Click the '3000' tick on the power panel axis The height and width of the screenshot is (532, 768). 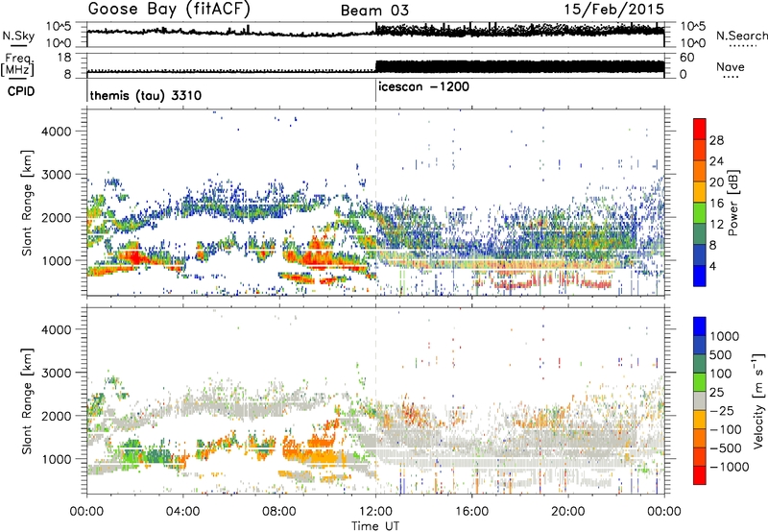(x=57, y=175)
